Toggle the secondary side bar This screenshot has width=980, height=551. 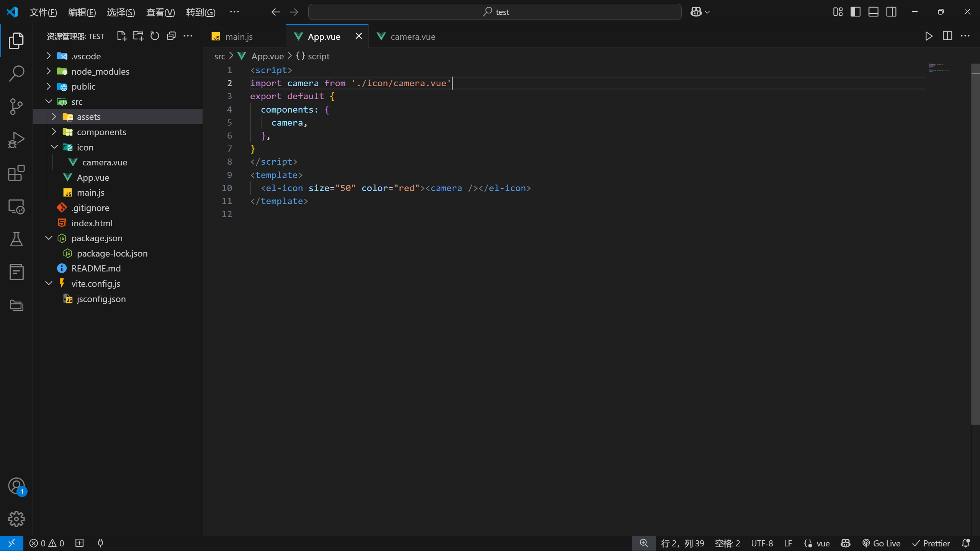(891, 11)
